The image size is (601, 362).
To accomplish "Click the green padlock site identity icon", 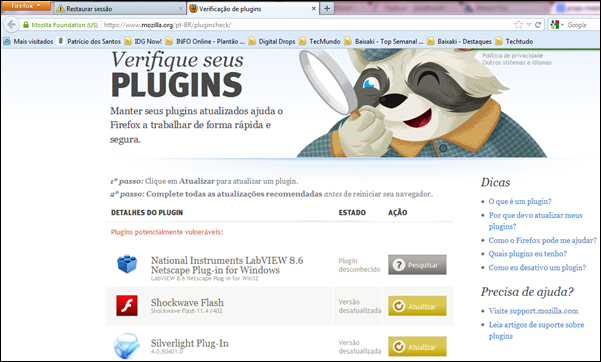I will coord(26,25).
